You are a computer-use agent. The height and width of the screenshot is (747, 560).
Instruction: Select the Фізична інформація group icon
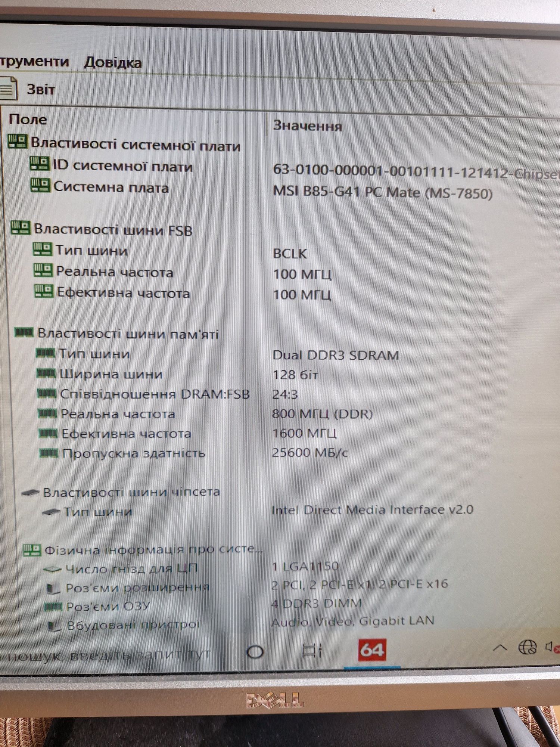click(x=32, y=550)
